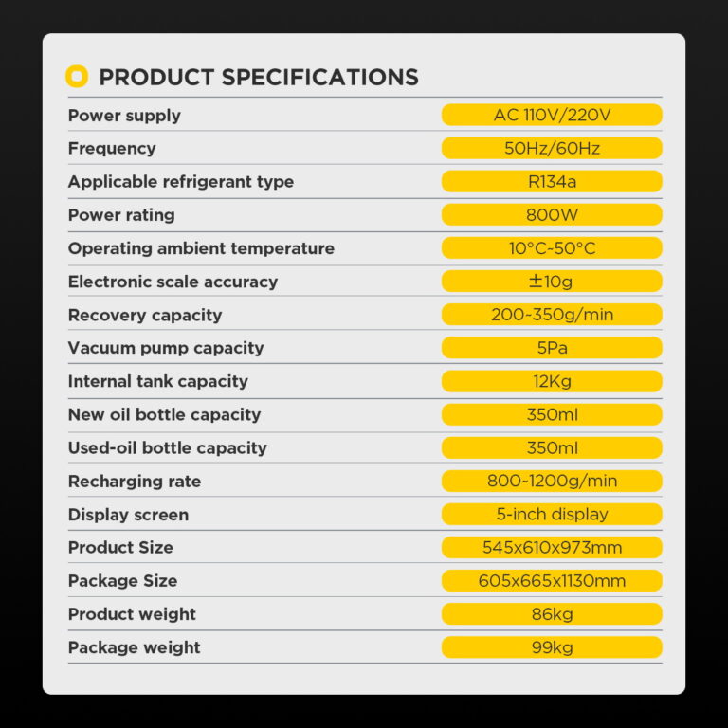
Task: Select the 5-inch display value pill
Action: (552, 515)
